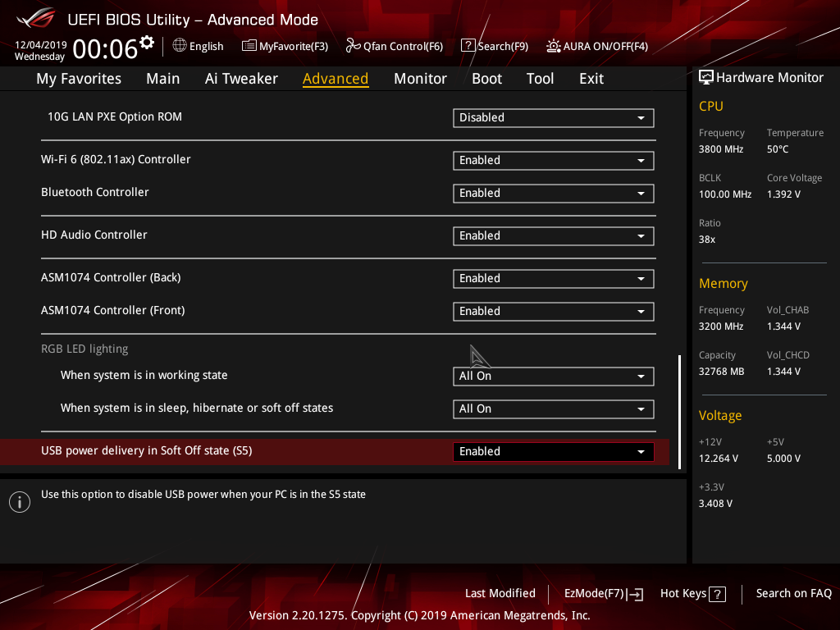Image resolution: width=840 pixels, height=630 pixels.
Task: Click the Last Modified button
Action: [500, 593]
